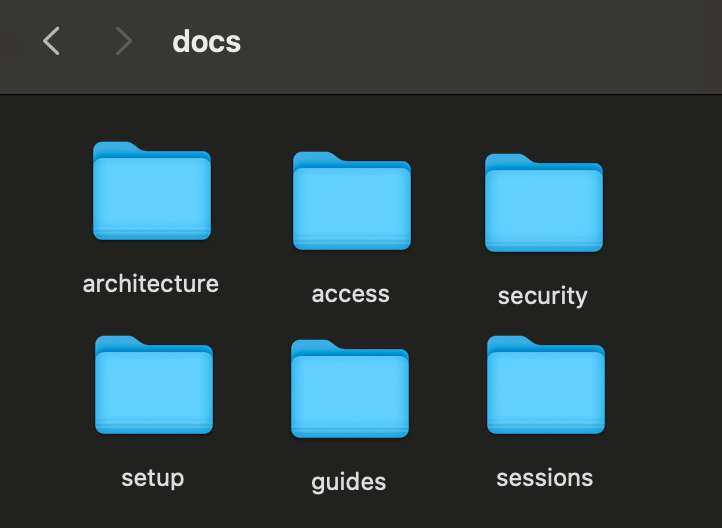
Task: Click the "setup" folder name label
Action: 153,477
